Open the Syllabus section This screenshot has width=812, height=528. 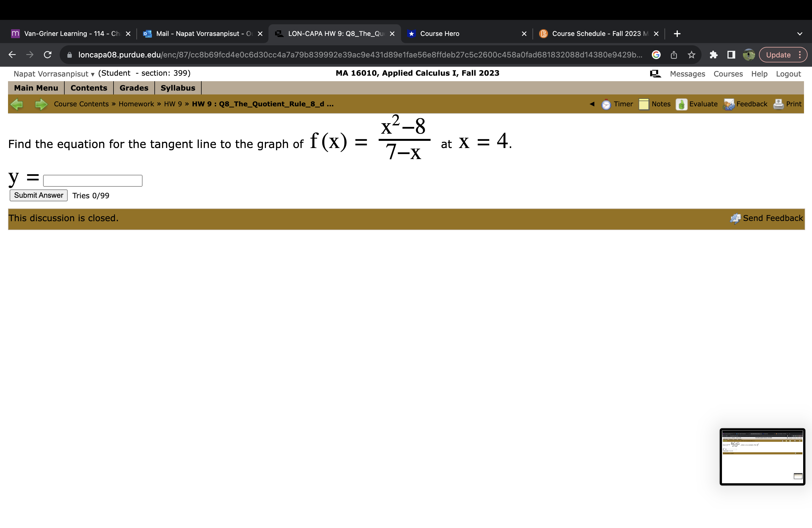click(178, 88)
